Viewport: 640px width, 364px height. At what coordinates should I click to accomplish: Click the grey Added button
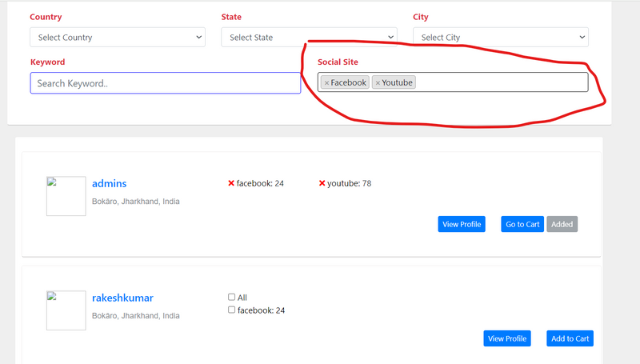562,224
